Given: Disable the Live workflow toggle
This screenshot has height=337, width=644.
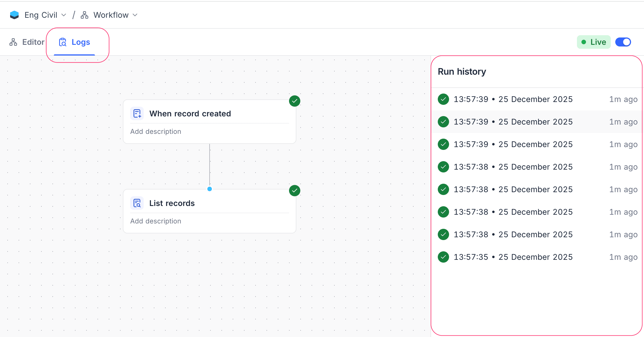Looking at the screenshot, I should click(x=623, y=42).
